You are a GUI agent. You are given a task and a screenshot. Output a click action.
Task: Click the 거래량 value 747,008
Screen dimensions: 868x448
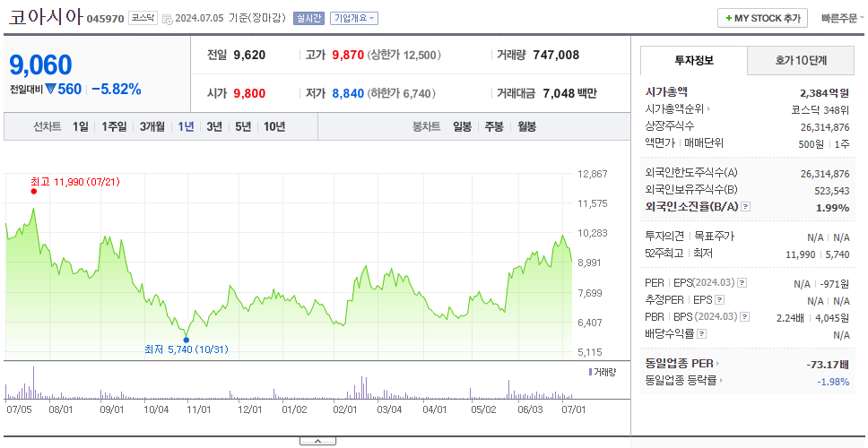tap(556, 56)
